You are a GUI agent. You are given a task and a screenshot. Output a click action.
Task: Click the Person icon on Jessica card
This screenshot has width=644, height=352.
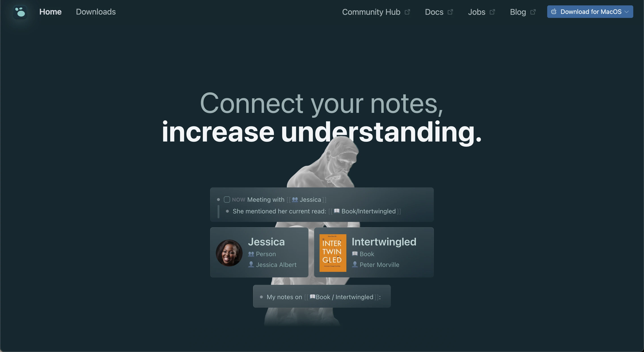click(x=251, y=254)
